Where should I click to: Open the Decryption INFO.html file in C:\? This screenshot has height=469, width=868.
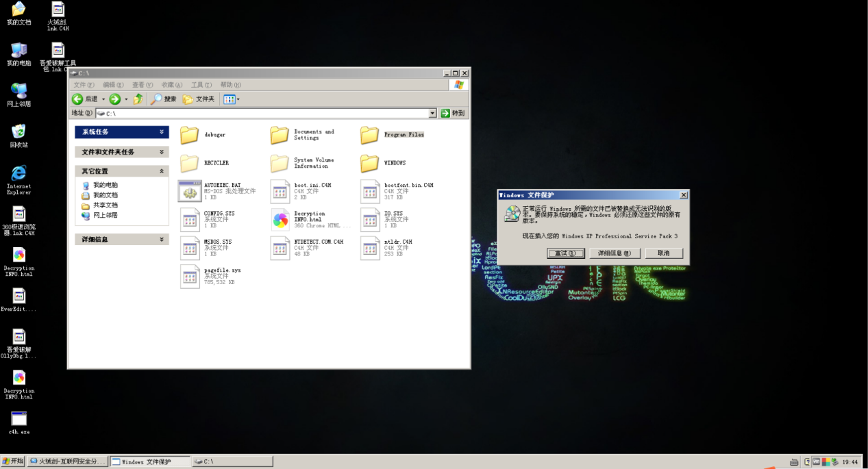(x=281, y=219)
